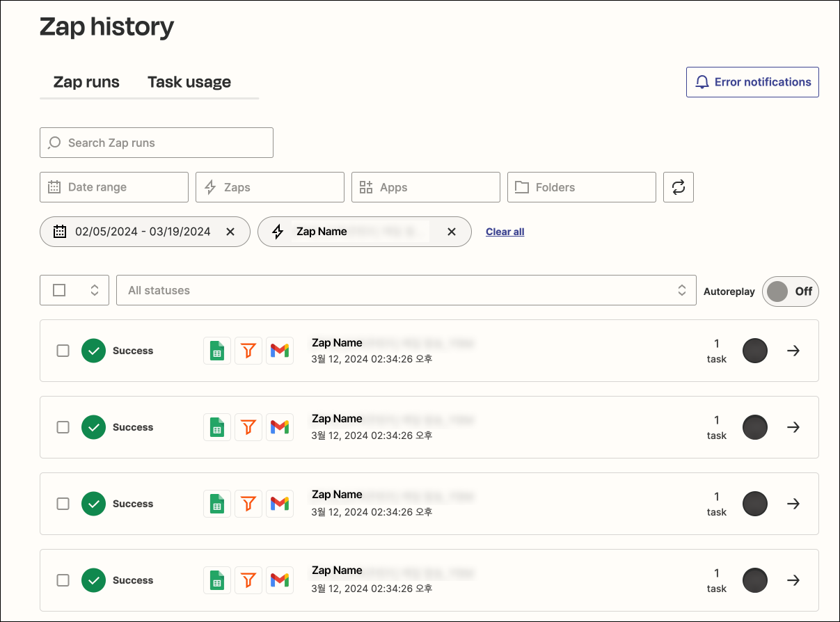Click the Filter step icon in fourth run

tap(248, 580)
